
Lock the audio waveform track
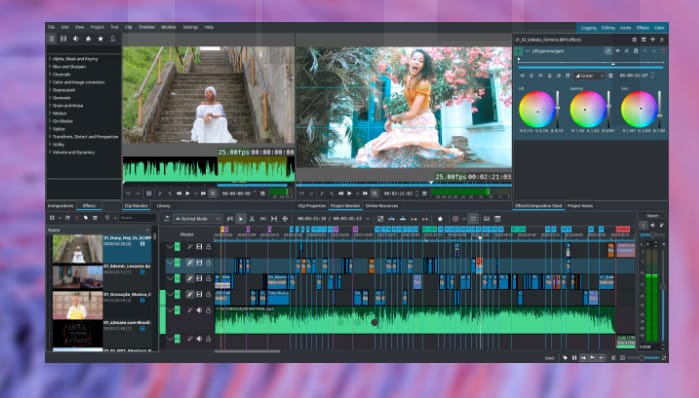tap(208, 310)
